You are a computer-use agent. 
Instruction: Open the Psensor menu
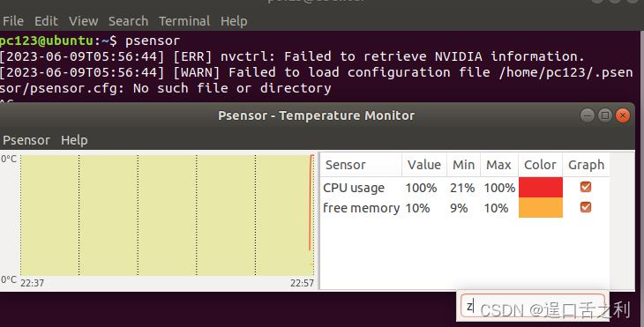click(26, 140)
